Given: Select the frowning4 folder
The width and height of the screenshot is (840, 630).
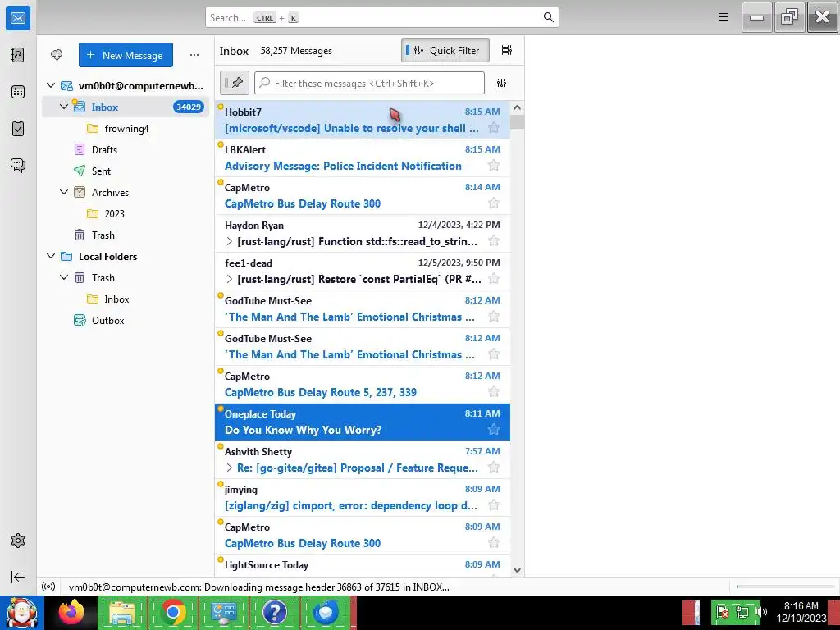Looking at the screenshot, I should point(126,129).
